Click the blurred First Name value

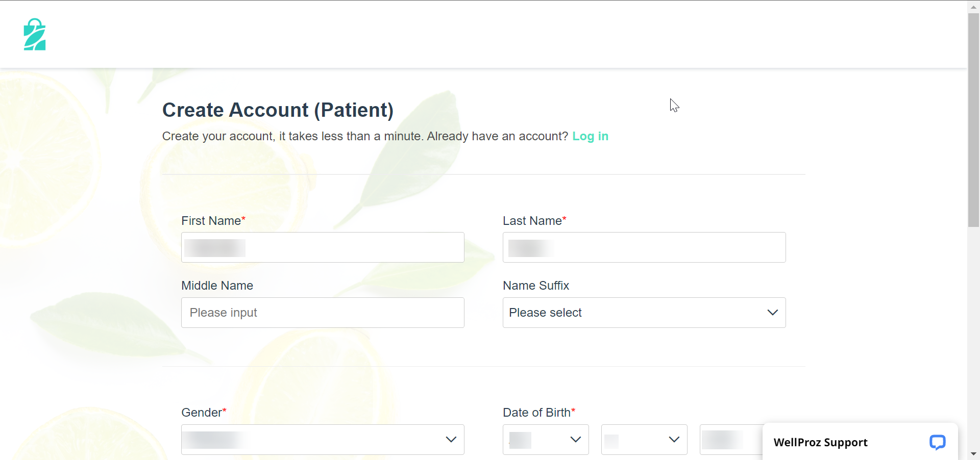pos(215,248)
